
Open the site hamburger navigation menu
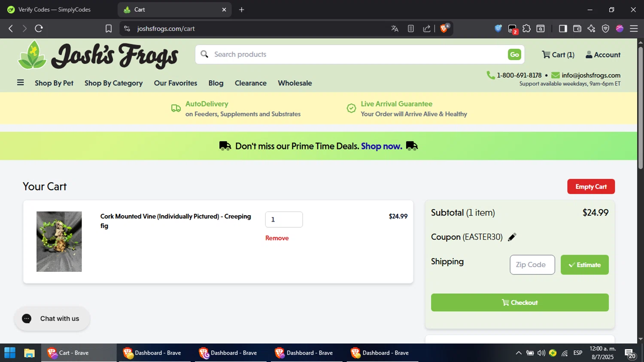pos(20,82)
